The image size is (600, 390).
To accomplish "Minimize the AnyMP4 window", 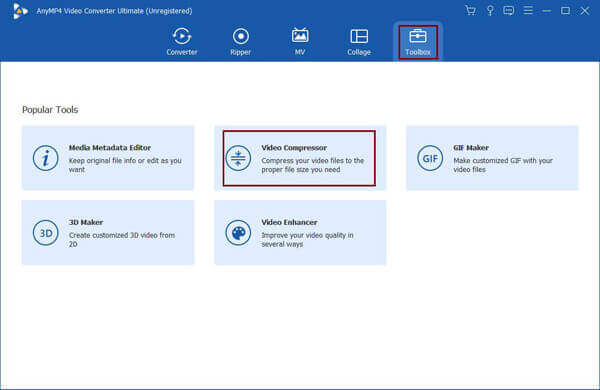I will click(x=546, y=11).
